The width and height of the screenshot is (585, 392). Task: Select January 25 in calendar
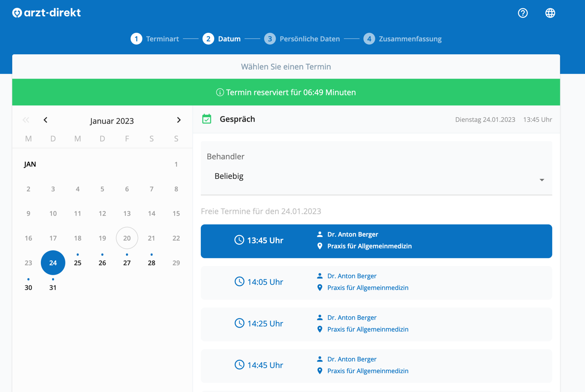pyautogui.click(x=78, y=263)
